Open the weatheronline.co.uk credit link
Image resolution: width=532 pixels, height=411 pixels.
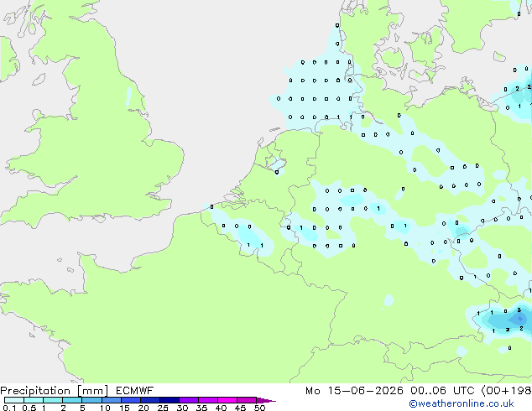tap(462, 403)
